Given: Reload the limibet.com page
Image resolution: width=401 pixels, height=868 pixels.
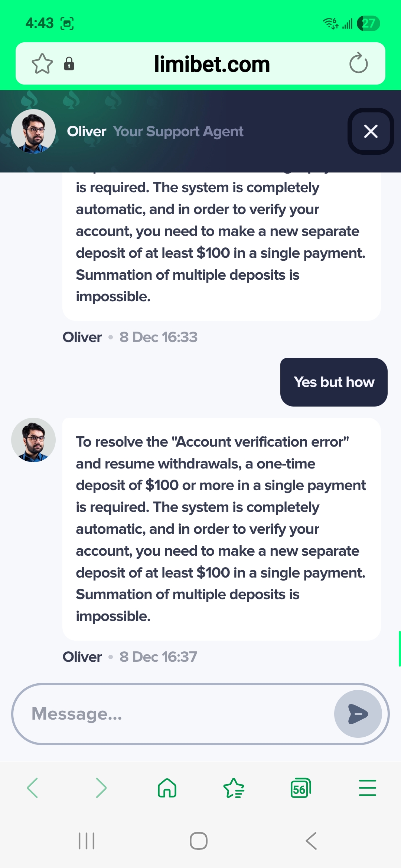Looking at the screenshot, I should click(358, 63).
